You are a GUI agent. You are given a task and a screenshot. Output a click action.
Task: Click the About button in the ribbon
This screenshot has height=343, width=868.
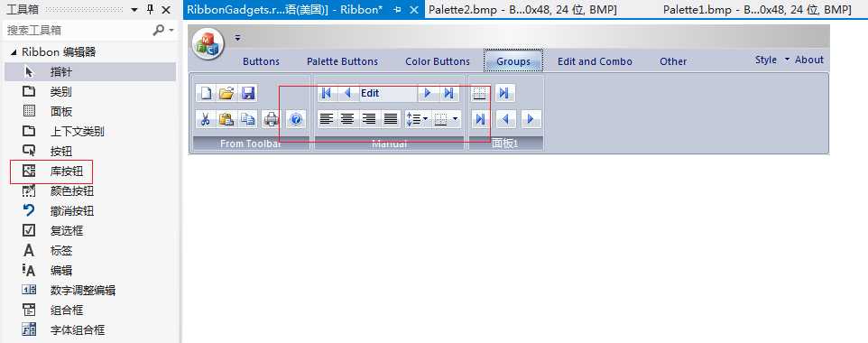coord(809,60)
